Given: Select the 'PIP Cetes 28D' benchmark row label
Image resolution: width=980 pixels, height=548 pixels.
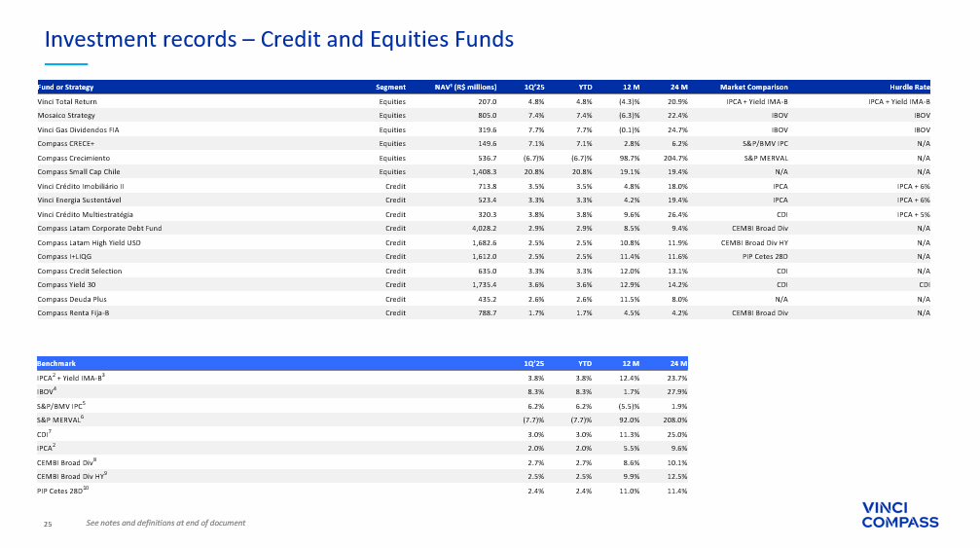Looking at the screenshot, I should click(x=62, y=490).
